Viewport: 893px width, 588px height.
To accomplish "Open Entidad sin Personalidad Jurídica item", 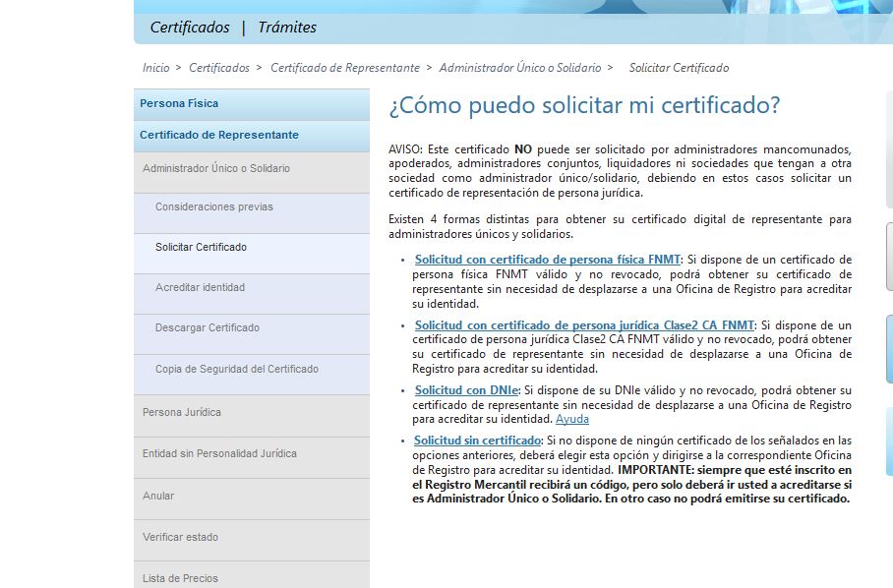I will pyautogui.click(x=219, y=453).
